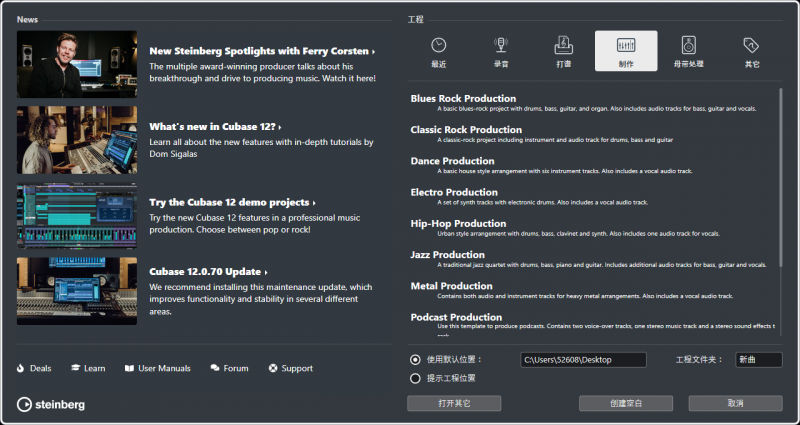
Task: Choose the Blues Rock Production template
Action: coord(463,98)
